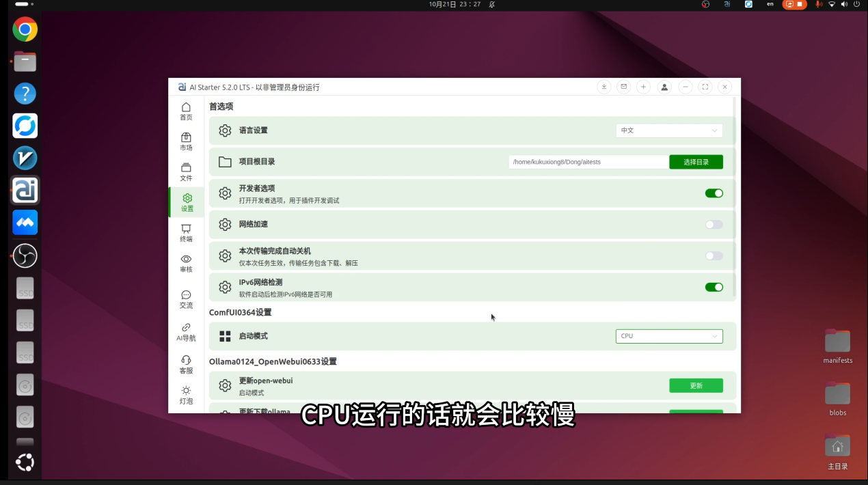Stop screen sharing from the orange indicator

tap(794, 4)
